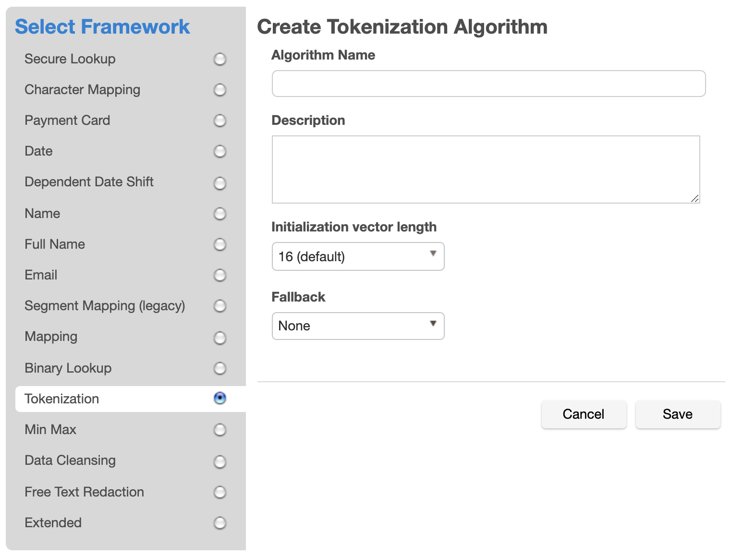
Task: Click the Full Name framework label
Action: point(55,244)
